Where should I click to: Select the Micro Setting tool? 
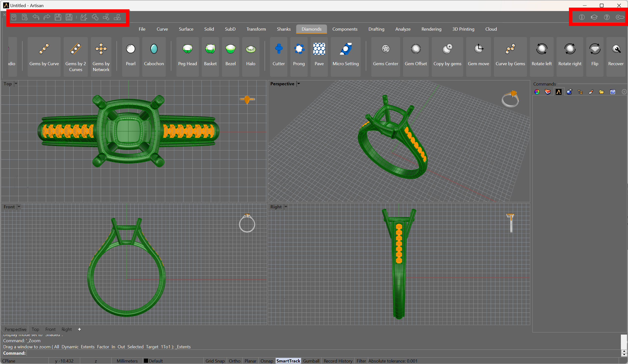pos(346,57)
